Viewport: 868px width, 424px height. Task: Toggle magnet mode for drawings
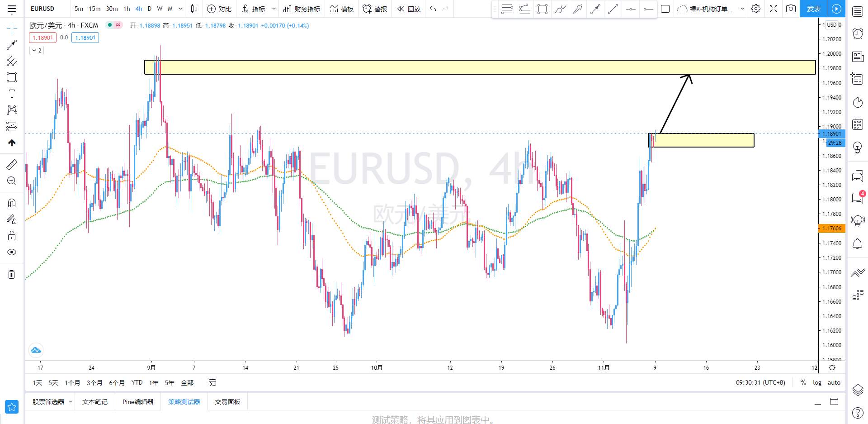pyautogui.click(x=12, y=203)
